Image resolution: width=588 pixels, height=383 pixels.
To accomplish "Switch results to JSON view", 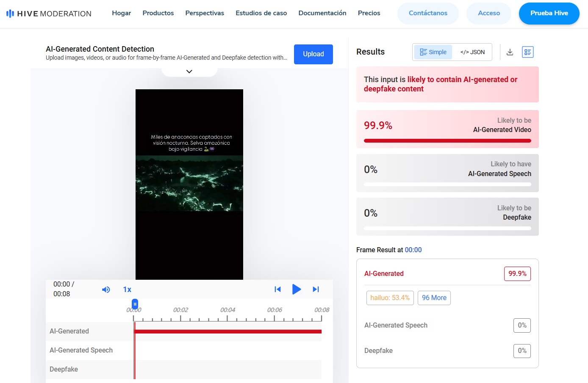I will (472, 52).
